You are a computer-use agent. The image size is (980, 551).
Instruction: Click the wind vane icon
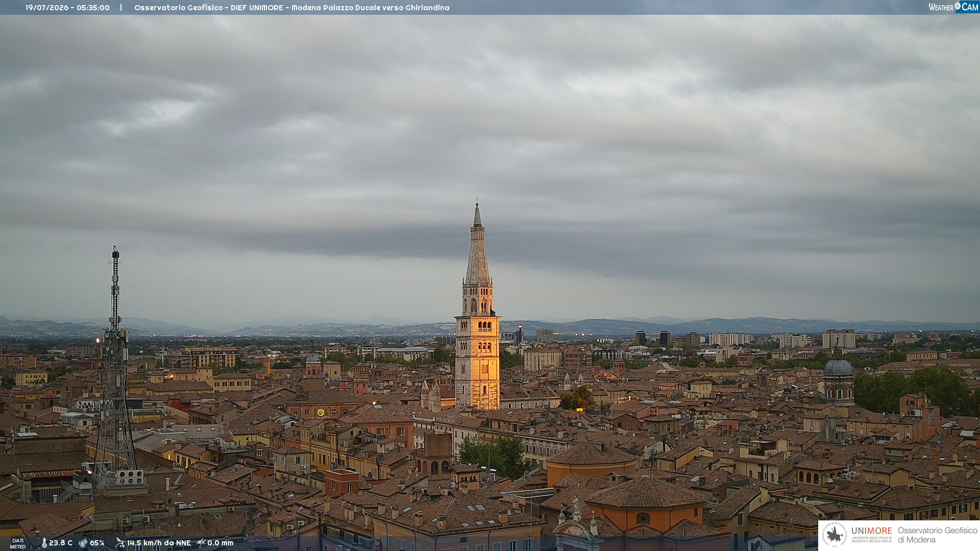120,543
